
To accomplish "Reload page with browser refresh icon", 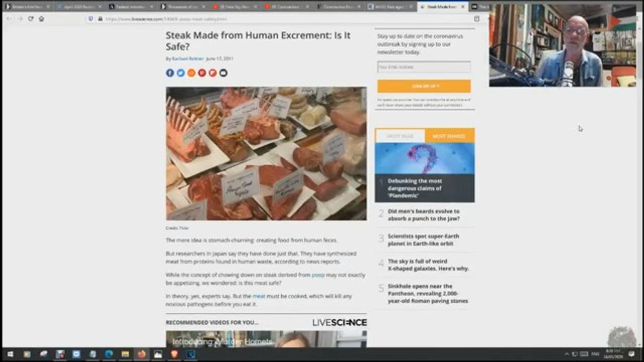I will point(31,19).
